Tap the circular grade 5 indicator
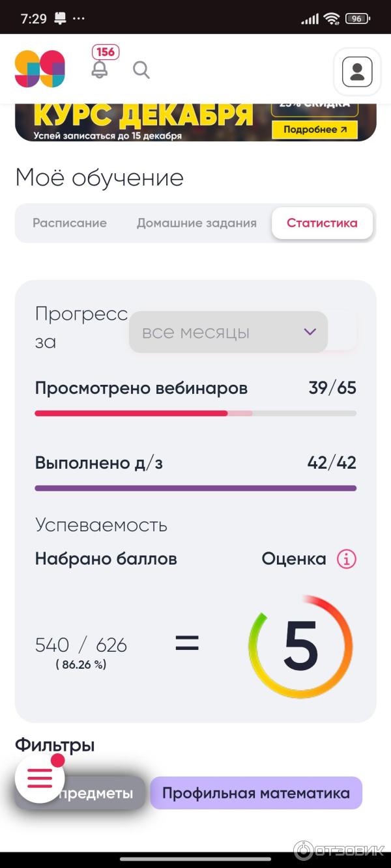Image resolution: width=391 pixels, height=868 pixels. click(300, 647)
